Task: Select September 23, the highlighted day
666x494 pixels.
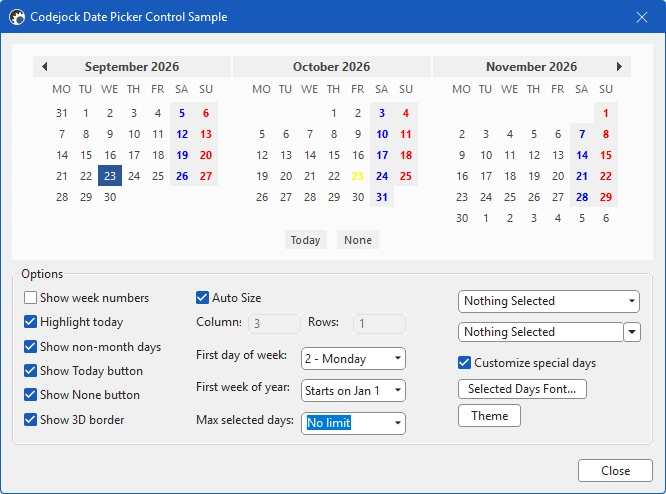Action: (110, 176)
